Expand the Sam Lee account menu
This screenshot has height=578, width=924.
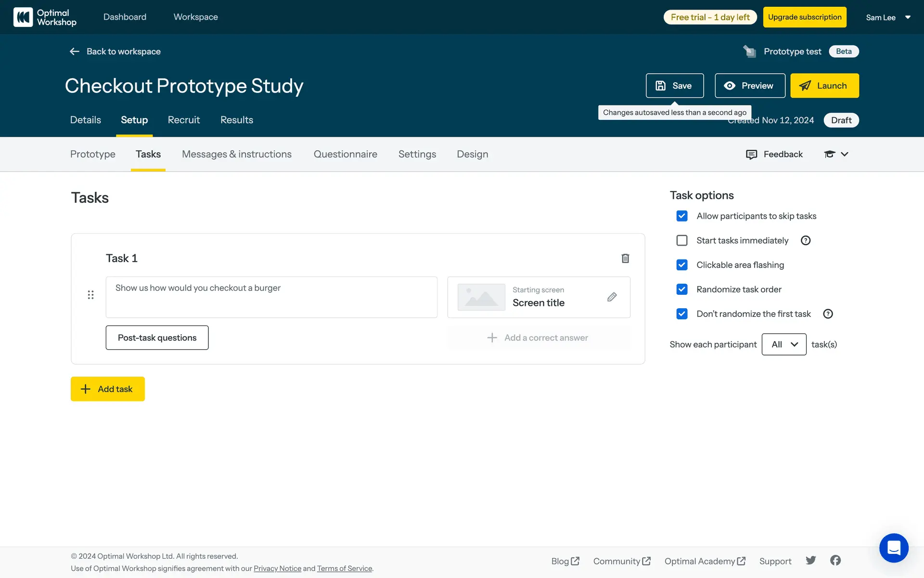click(x=888, y=17)
